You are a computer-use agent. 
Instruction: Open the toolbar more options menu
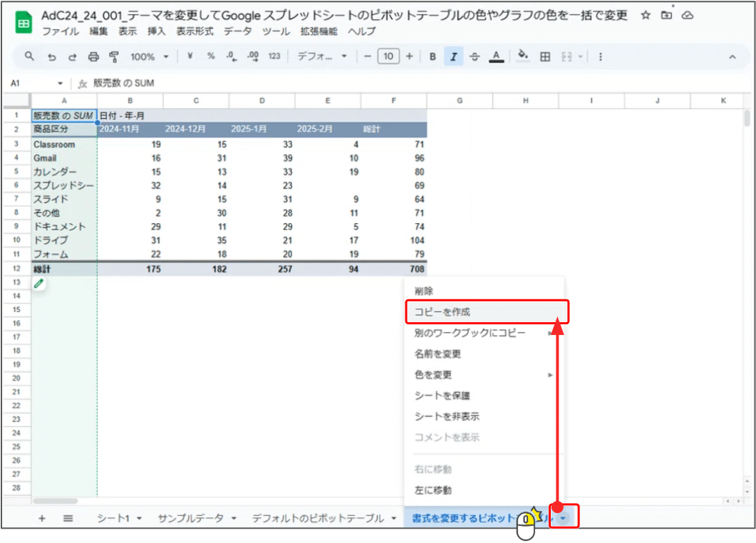click(600, 57)
